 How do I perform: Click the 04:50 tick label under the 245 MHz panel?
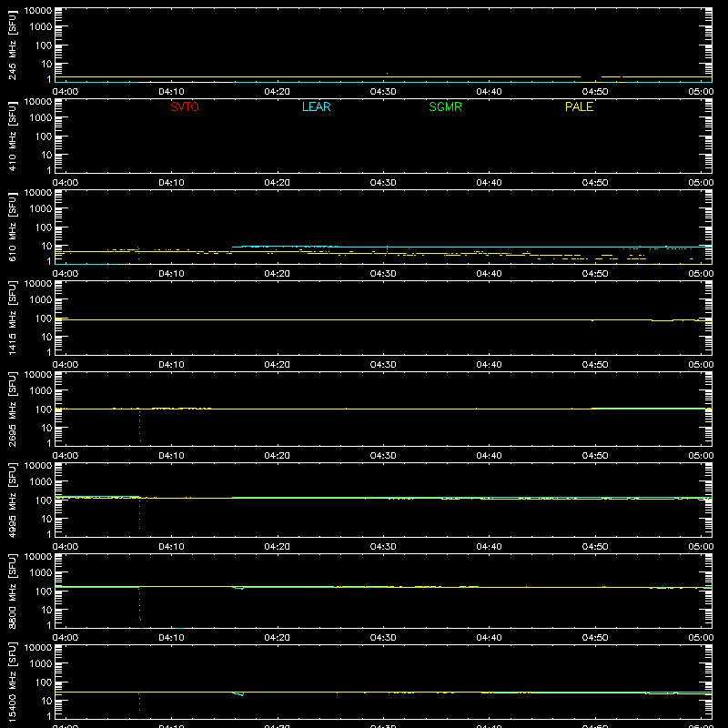[x=595, y=92]
